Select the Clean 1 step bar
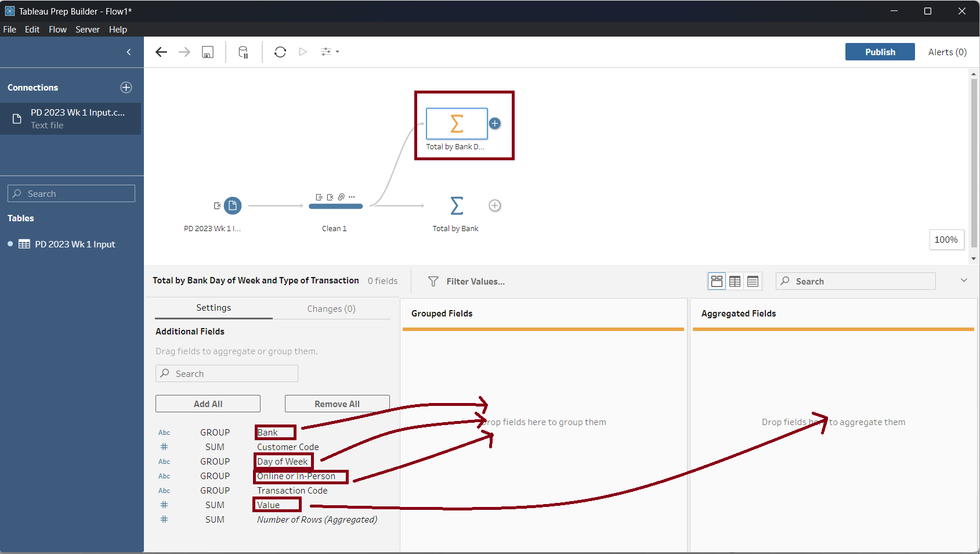980x554 pixels. [335, 206]
